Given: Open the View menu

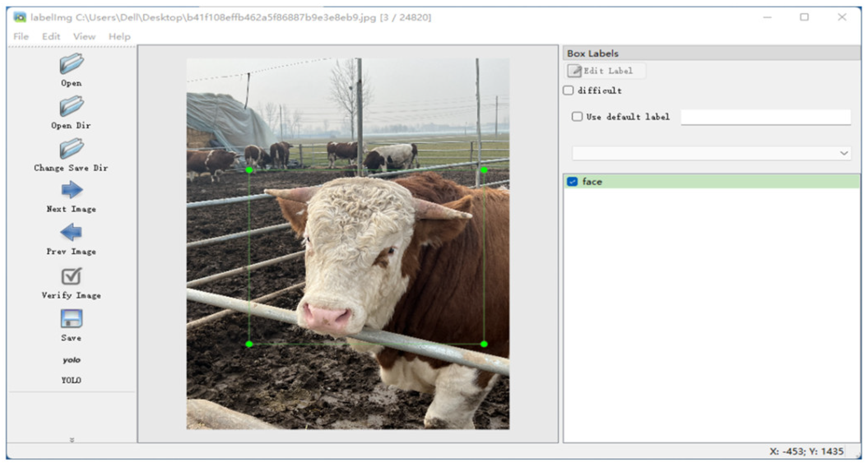Looking at the screenshot, I should 84,37.
